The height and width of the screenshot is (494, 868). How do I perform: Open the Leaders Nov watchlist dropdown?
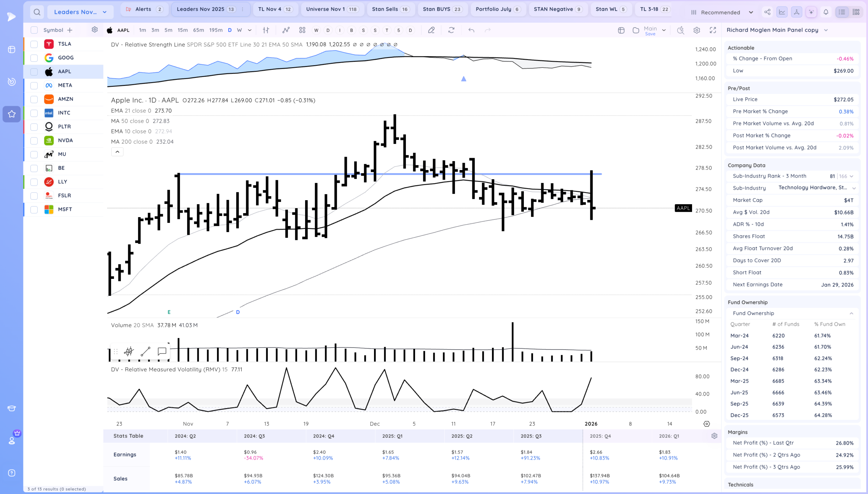click(80, 12)
